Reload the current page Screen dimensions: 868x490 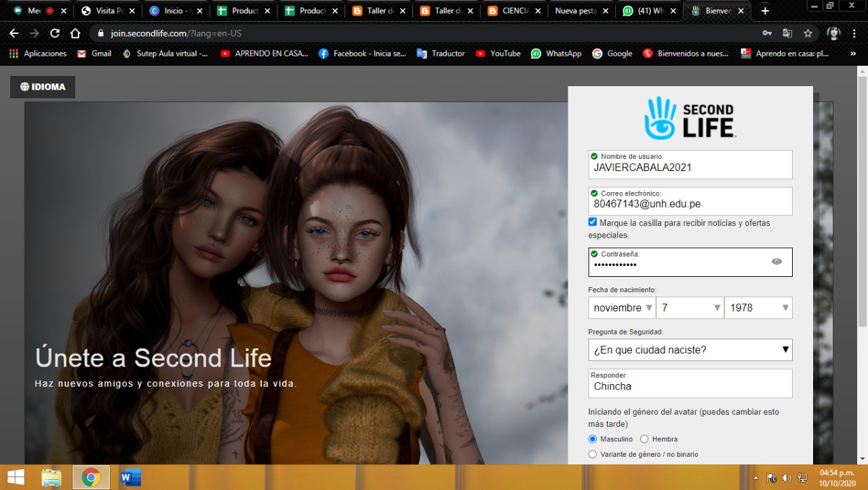click(x=56, y=33)
